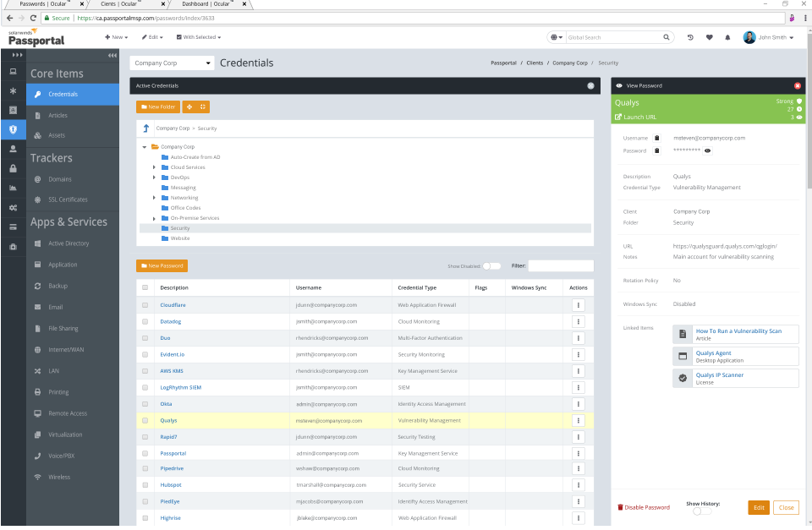The image size is (812, 530).
Task: Open actions menu for Hubspot row
Action: [578, 485]
